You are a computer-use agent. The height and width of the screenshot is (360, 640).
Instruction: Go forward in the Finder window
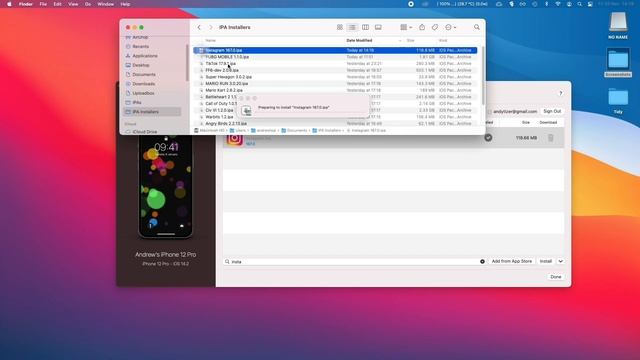click(211, 27)
